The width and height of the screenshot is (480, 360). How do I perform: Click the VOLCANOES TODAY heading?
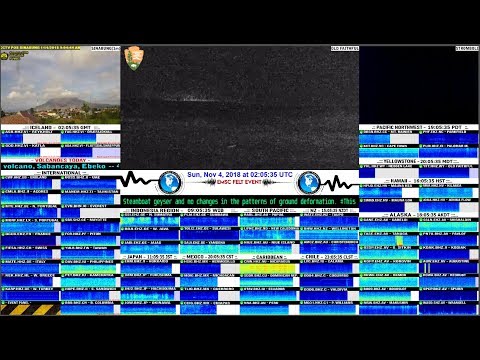[x=60, y=160]
